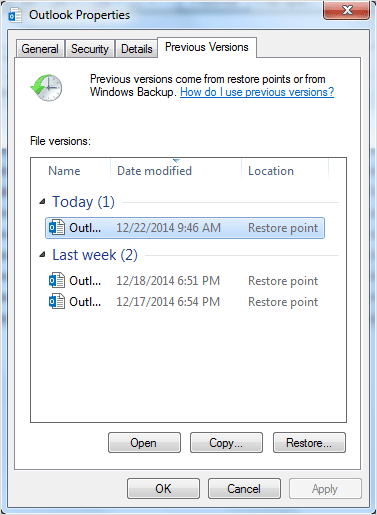Go to the Details tab
The image size is (377, 515).
[137, 49]
